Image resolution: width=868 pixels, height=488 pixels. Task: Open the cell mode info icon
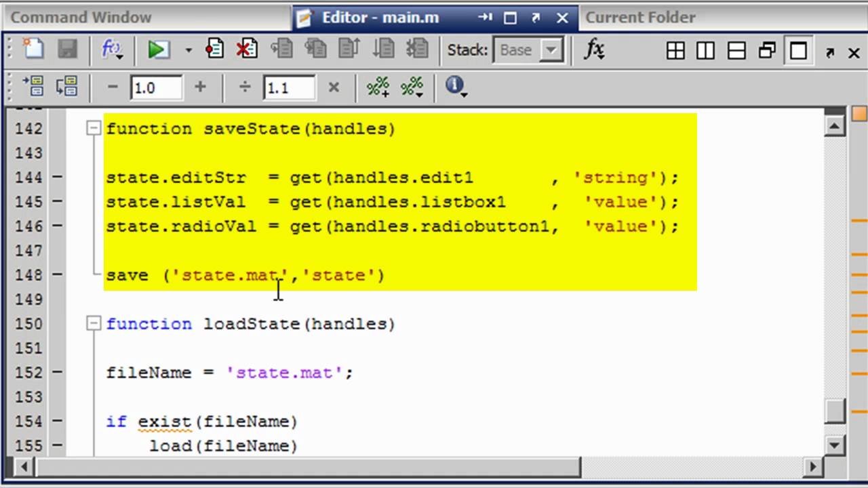tap(455, 86)
